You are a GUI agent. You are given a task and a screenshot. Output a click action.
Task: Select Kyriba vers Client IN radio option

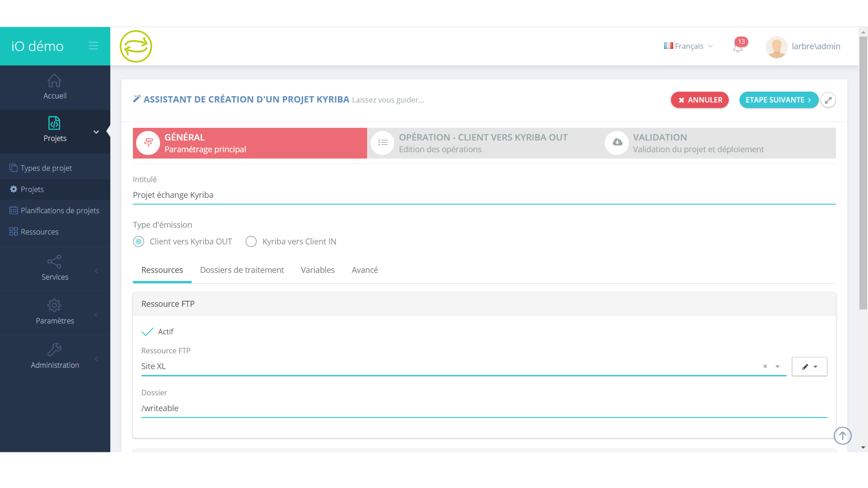[x=251, y=242]
